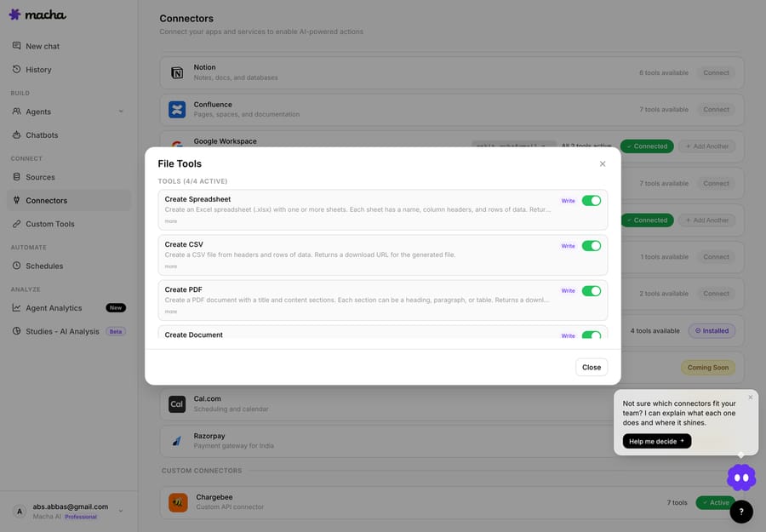
Task: Select Custom Tools in the sidebar
Action: (69, 224)
